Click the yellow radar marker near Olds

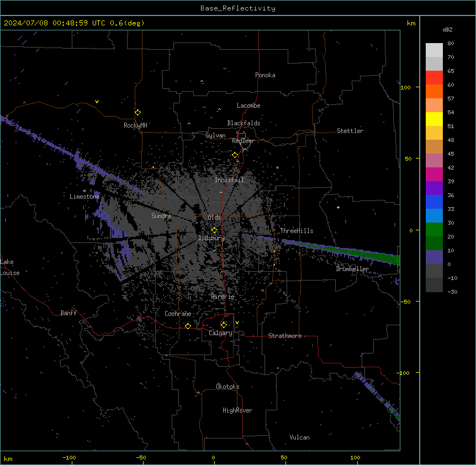pyautogui.click(x=214, y=230)
